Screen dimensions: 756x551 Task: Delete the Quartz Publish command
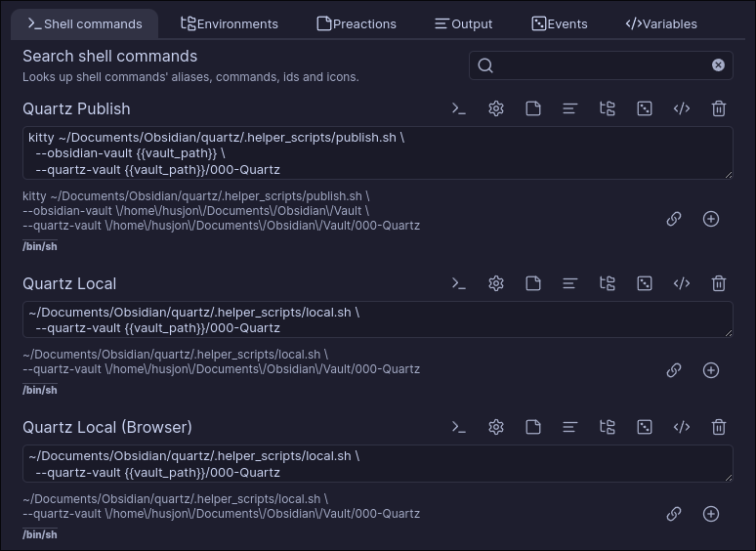719,108
